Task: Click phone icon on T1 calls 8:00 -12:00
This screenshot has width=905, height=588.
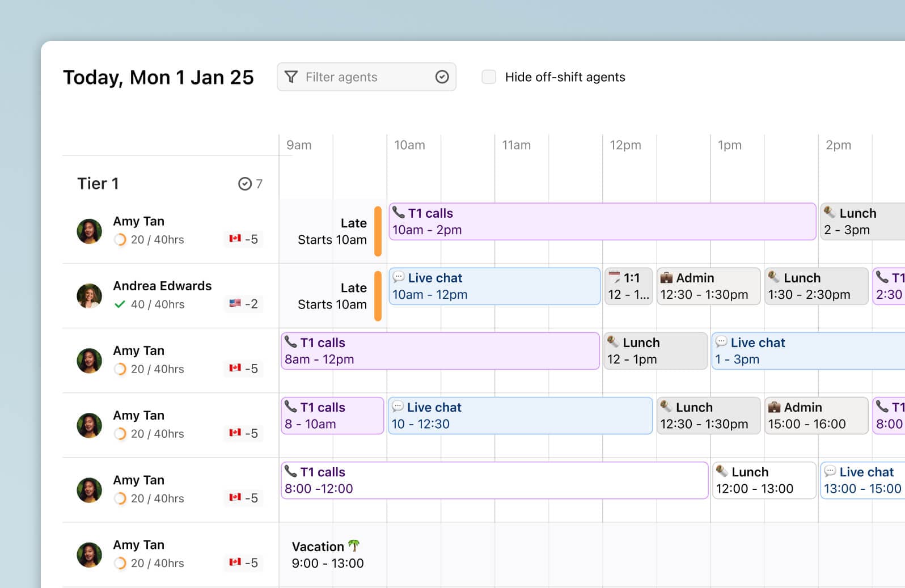Action: click(x=291, y=471)
